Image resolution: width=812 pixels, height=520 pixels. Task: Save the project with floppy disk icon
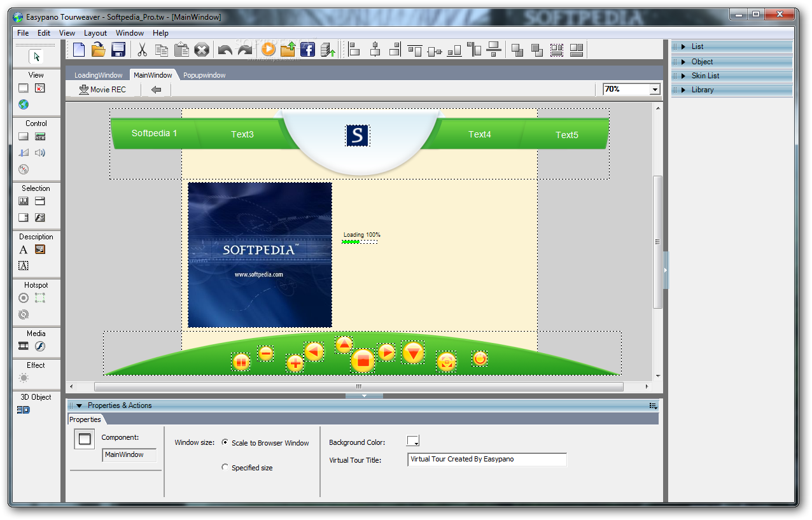click(118, 50)
